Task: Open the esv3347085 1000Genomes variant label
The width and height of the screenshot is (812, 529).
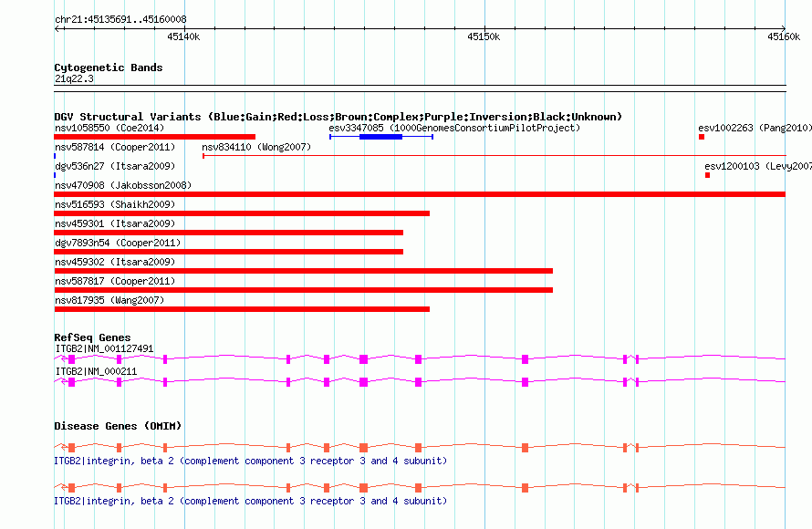Action: coord(454,128)
